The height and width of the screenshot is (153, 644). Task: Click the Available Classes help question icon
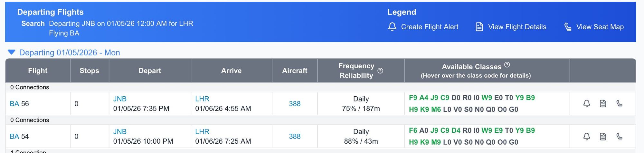coord(507,65)
